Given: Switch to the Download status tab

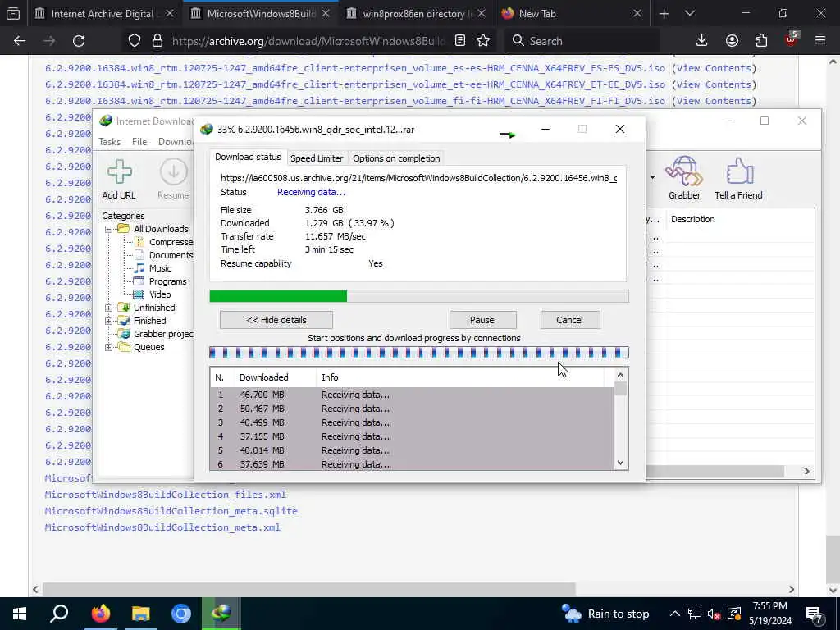Looking at the screenshot, I should tap(248, 157).
